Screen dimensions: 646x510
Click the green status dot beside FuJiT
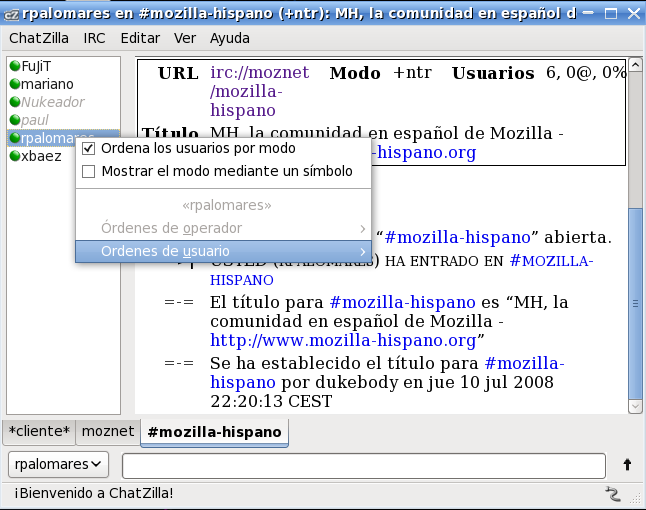15,66
